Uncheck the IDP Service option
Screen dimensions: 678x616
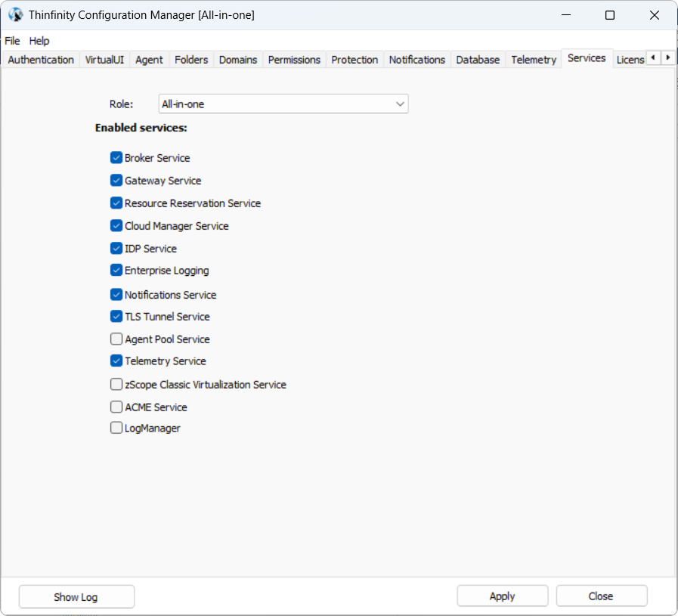click(x=116, y=248)
